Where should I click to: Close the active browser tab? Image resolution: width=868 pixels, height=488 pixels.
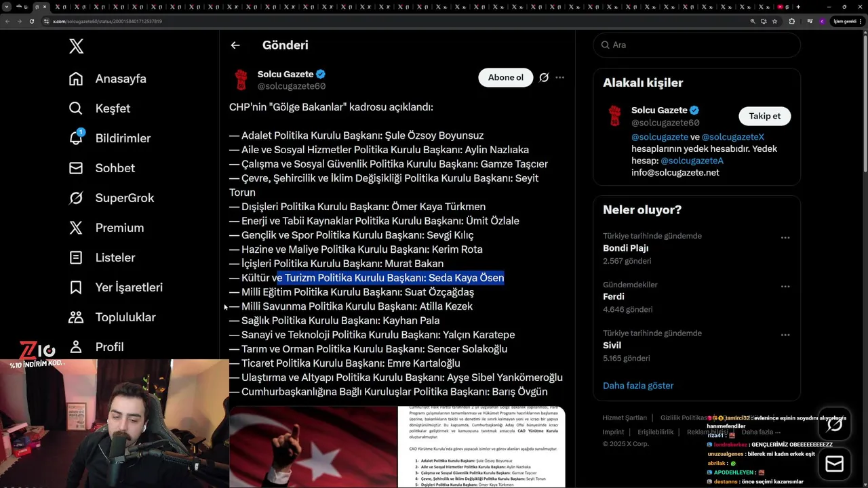click(45, 7)
